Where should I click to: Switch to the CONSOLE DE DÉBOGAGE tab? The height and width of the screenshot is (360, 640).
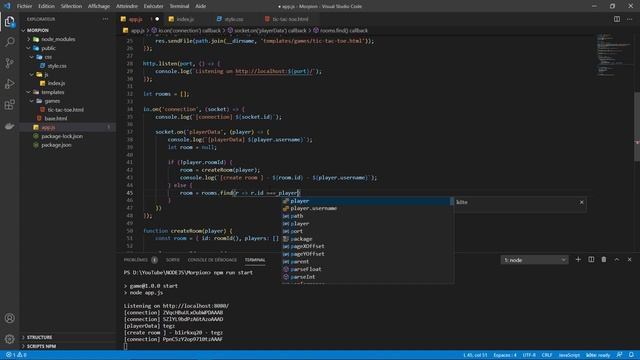[212, 260]
